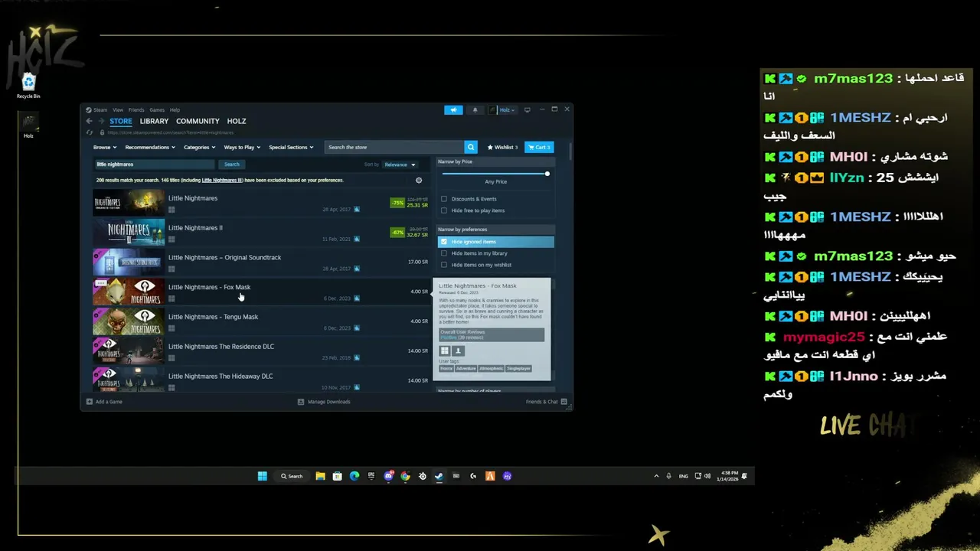Screen dimensions: 980x551
Task: Open the Holz desktop shortcut icon
Action: [28, 122]
